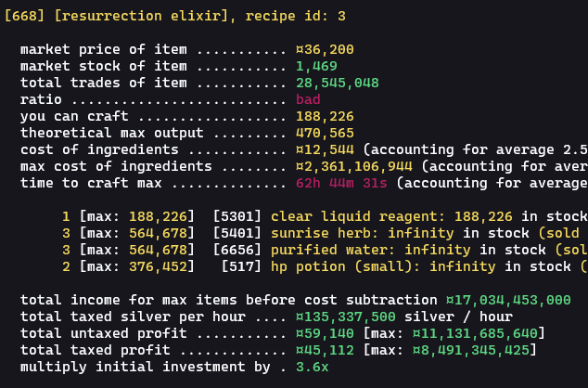Select the ingredient id [5401]
Image resolution: width=588 pixels, height=388 pixels.
(x=237, y=233)
